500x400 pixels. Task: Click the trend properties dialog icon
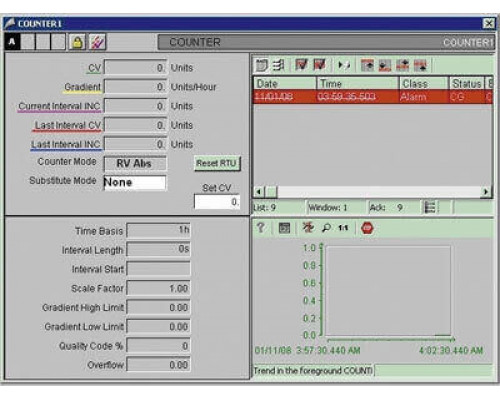[284, 228]
